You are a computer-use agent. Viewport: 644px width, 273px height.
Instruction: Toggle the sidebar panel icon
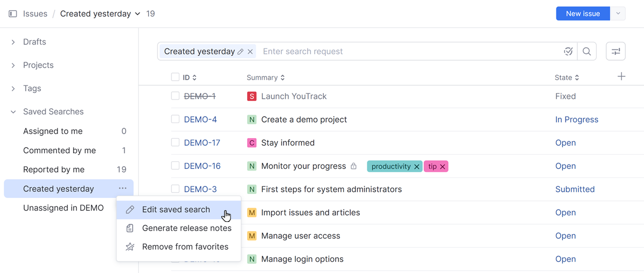pos(13,14)
